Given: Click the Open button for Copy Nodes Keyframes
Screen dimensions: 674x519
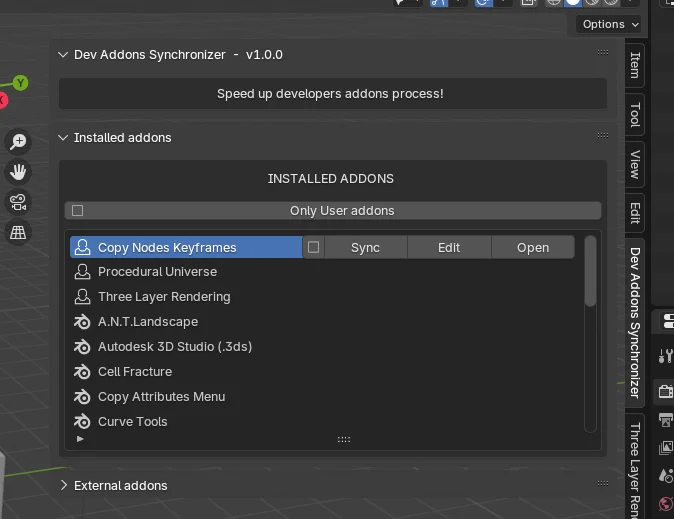Looking at the screenshot, I should pos(533,248).
